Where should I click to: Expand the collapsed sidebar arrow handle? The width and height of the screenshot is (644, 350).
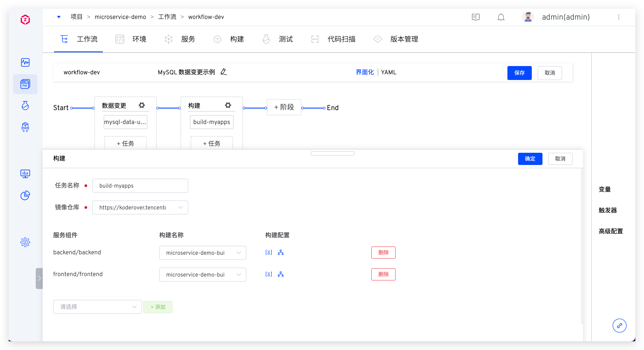(x=39, y=279)
